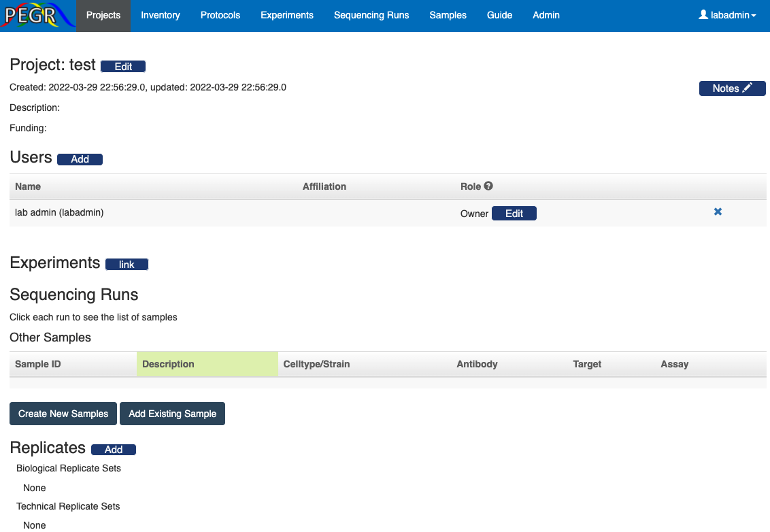This screenshot has height=532, width=770.
Task: Add a replicate set
Action: tap(114, 450)
